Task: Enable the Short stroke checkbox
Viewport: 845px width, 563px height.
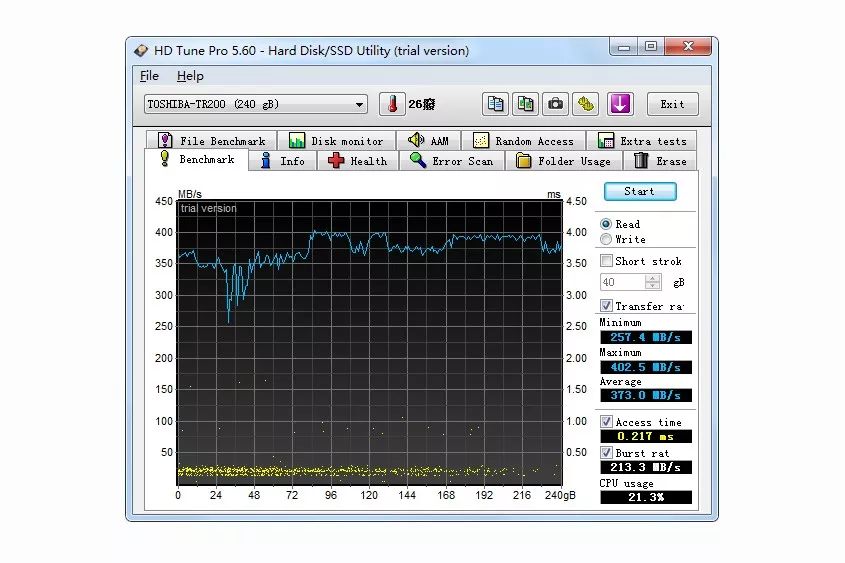Action: (606, 261)
